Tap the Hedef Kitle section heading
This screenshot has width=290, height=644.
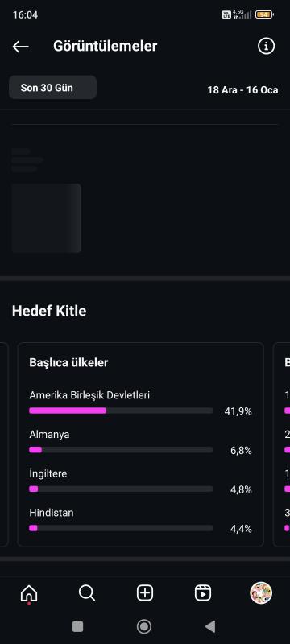point(49,311)
